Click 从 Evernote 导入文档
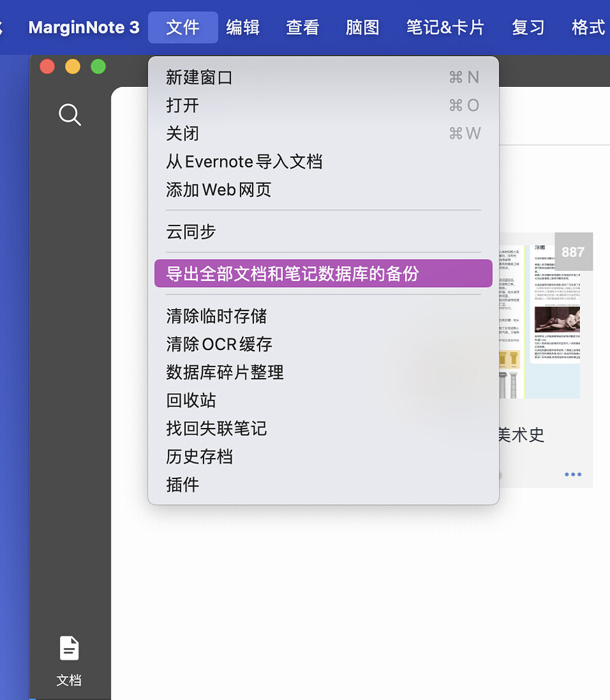The width and height of the screenshot is (610, 700). click(x=244, y=161)
